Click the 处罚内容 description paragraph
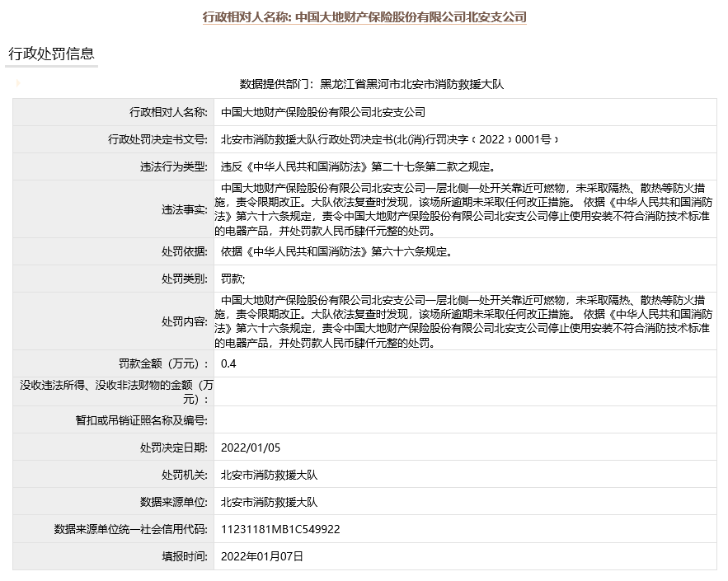This screenshot has height=581, width=728. (x=463, y=321)
